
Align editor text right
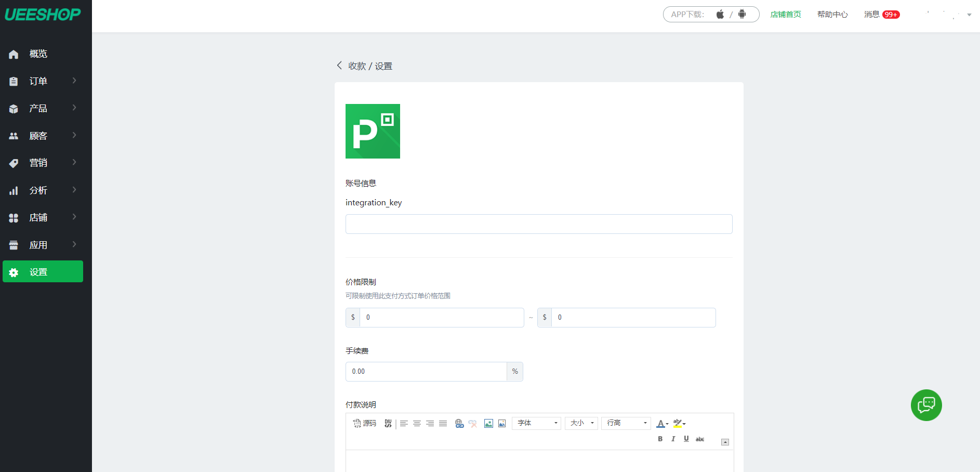click(x=430, y=423)
